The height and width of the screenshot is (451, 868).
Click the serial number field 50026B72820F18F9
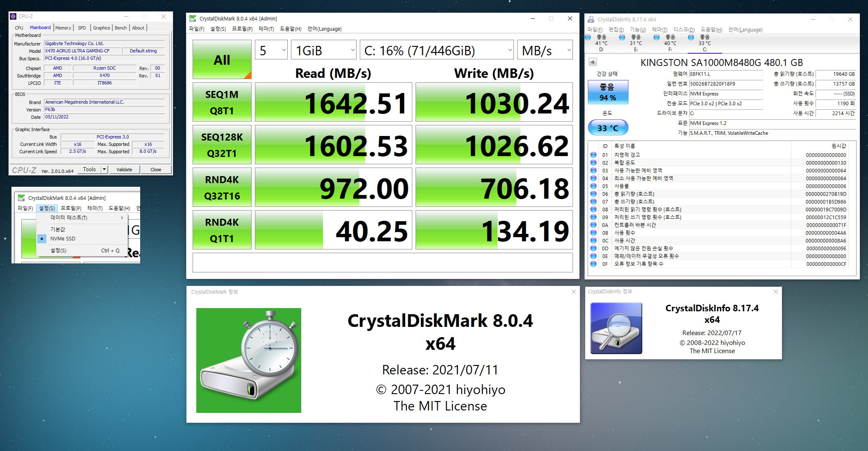point(726,84)
